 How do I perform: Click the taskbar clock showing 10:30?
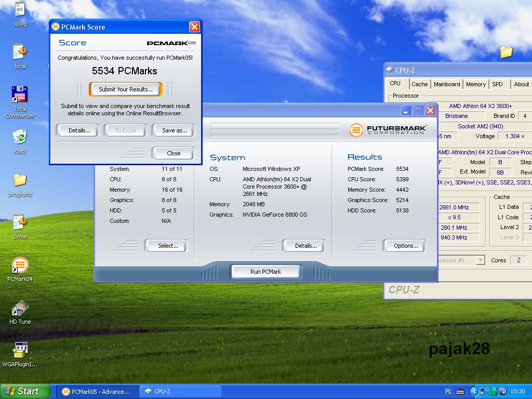coord(517,392)
